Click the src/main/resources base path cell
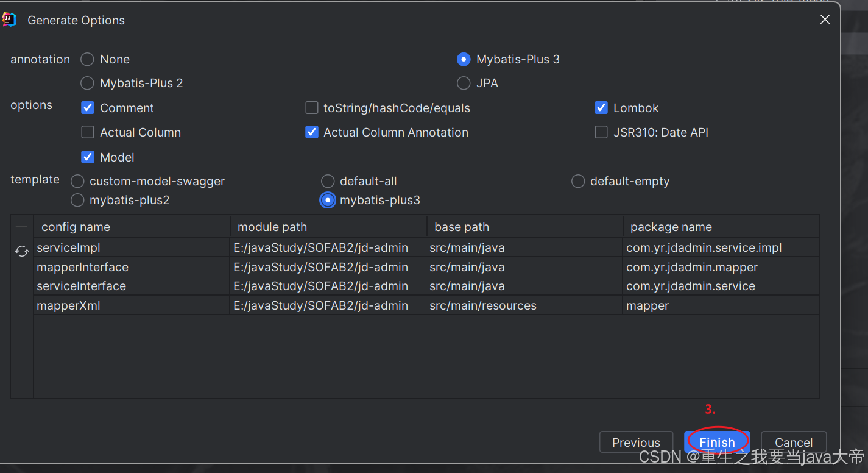 coord(525,305)
